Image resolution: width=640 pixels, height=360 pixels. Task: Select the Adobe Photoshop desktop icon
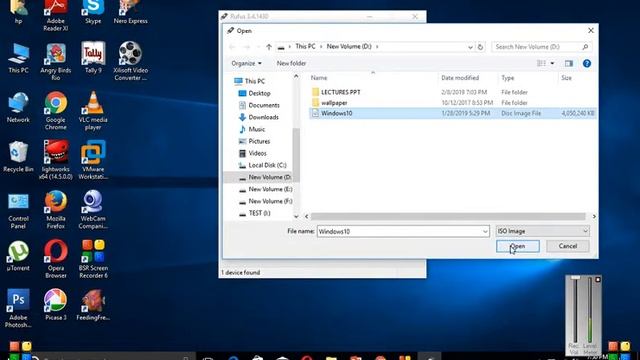click(18, 309)
